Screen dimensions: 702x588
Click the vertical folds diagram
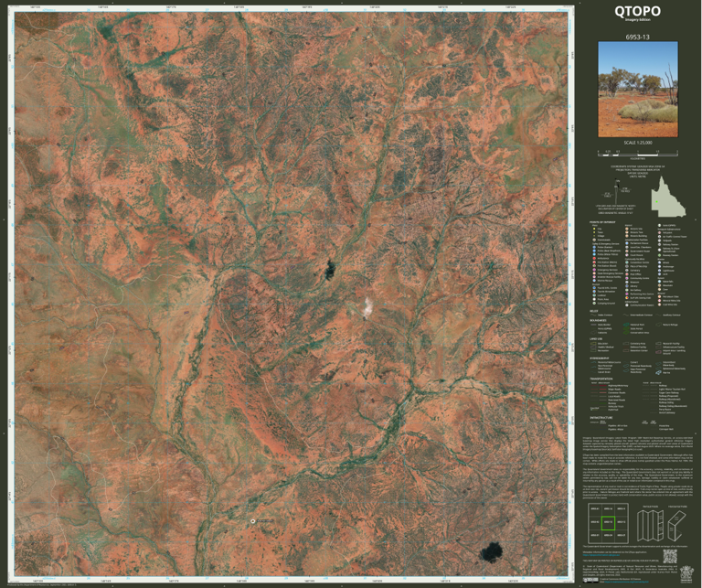coord(650,526)
